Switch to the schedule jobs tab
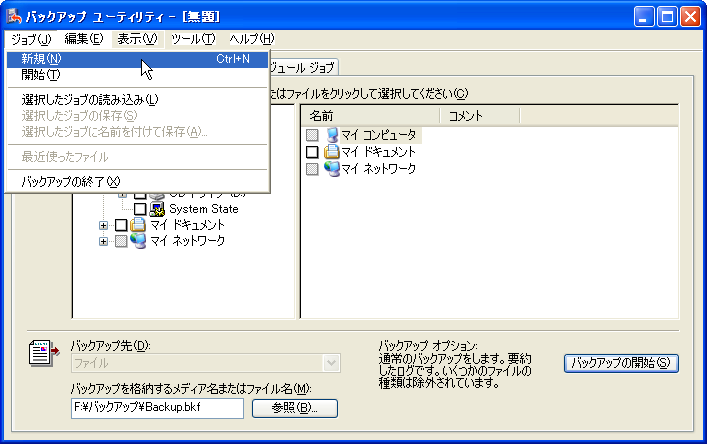Screen dimensions: 707x444 pyautogui.click(x=303, y=68)
